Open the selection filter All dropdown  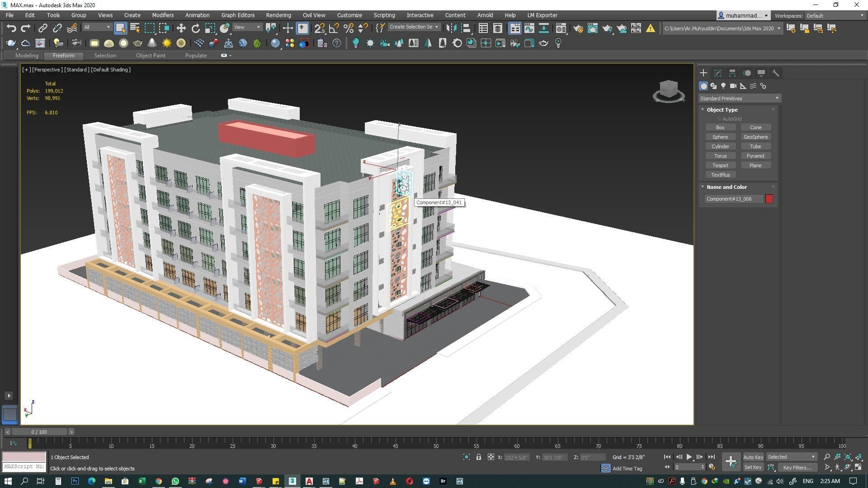97,28
